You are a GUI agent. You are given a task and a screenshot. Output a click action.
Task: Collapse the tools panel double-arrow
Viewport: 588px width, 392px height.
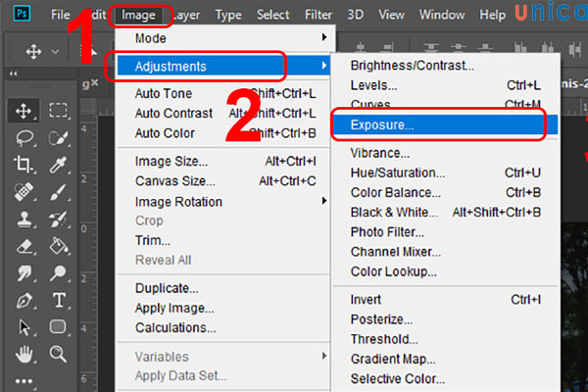point(12,72)
